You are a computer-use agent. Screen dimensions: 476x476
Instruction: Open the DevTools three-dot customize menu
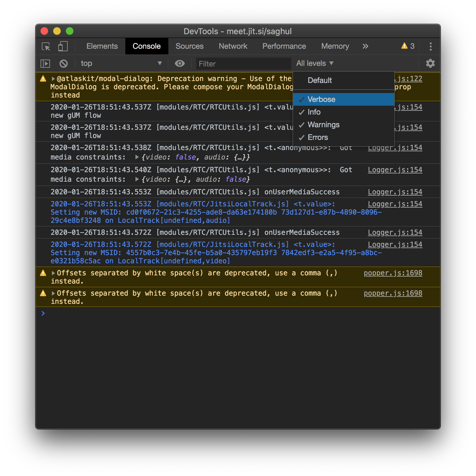(x=430, y=47)
